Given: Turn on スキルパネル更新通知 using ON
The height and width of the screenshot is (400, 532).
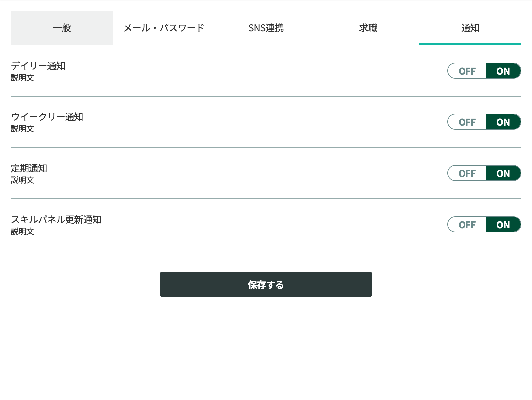Looking at the screenshot, I should point(503,225).
